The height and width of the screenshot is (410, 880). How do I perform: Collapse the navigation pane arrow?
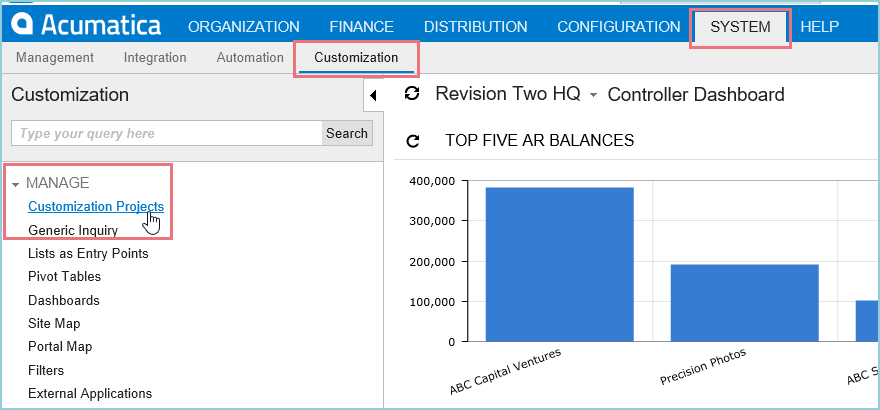tap(373, 96)
